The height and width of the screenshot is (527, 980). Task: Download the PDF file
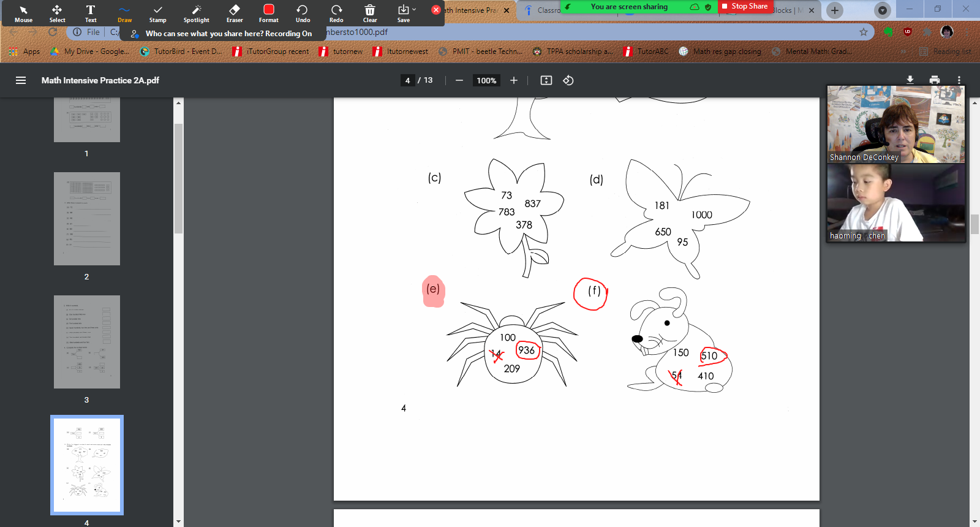coord(910,80)
